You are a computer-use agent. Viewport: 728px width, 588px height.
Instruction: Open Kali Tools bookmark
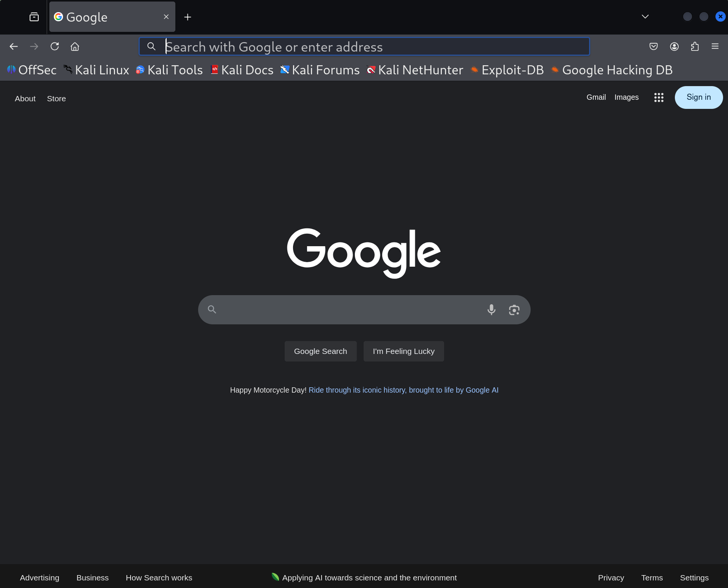[170, 70]
